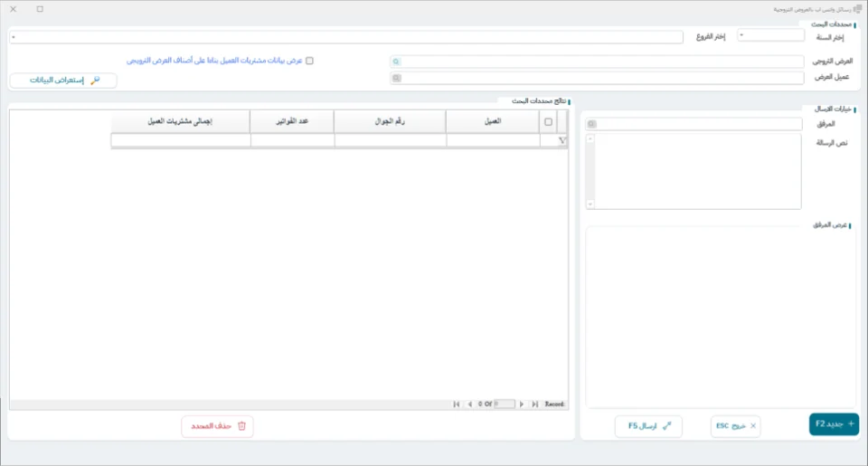
Task: Click the 'استعراض البيانات' view data button
Action: pos(63,81)
